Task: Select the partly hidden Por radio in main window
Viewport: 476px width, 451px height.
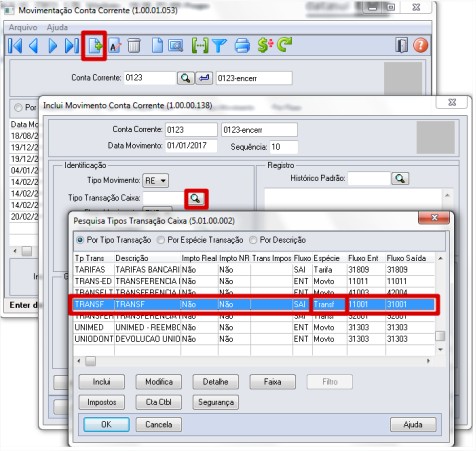Action: 18,107
